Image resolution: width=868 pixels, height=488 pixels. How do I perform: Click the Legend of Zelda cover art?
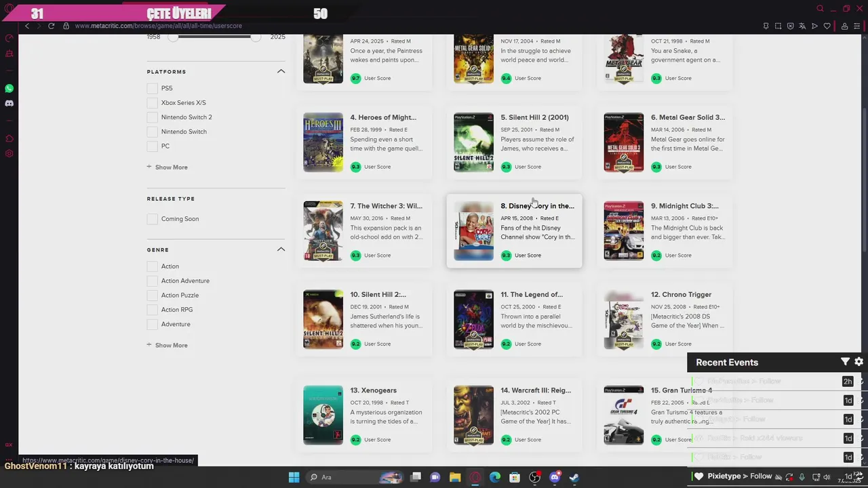473,320
